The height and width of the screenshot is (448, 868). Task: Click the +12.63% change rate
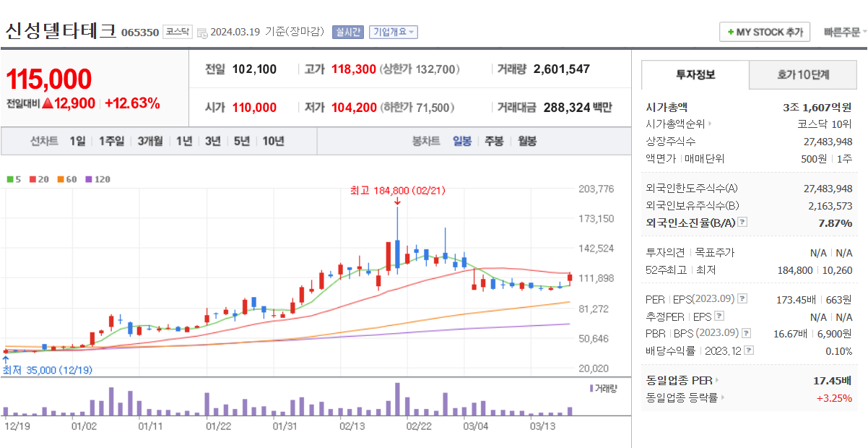[x=132, y=103]
